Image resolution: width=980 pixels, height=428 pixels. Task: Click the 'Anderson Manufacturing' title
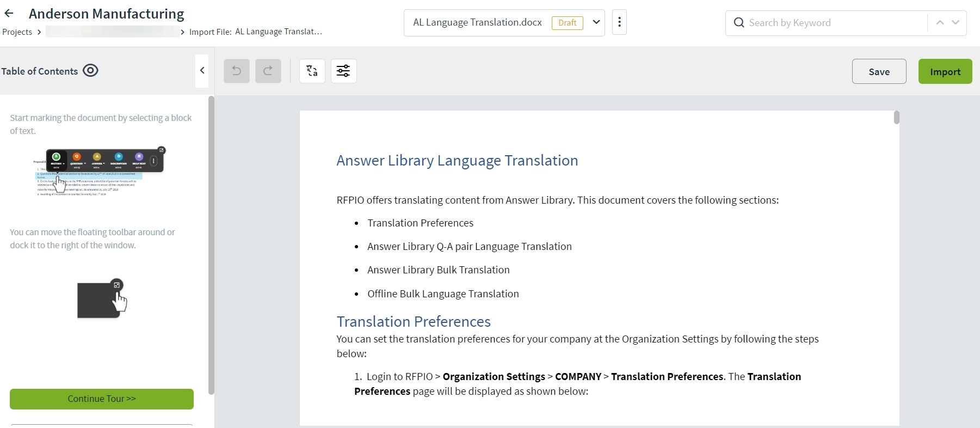point(107,14)
